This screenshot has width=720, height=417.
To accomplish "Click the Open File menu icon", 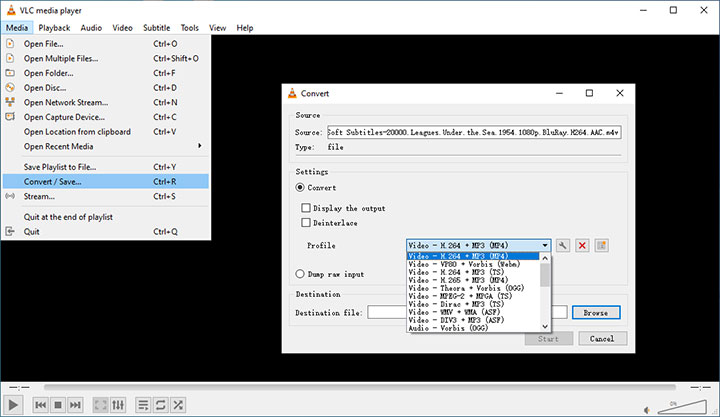I will tap(10, 44).
